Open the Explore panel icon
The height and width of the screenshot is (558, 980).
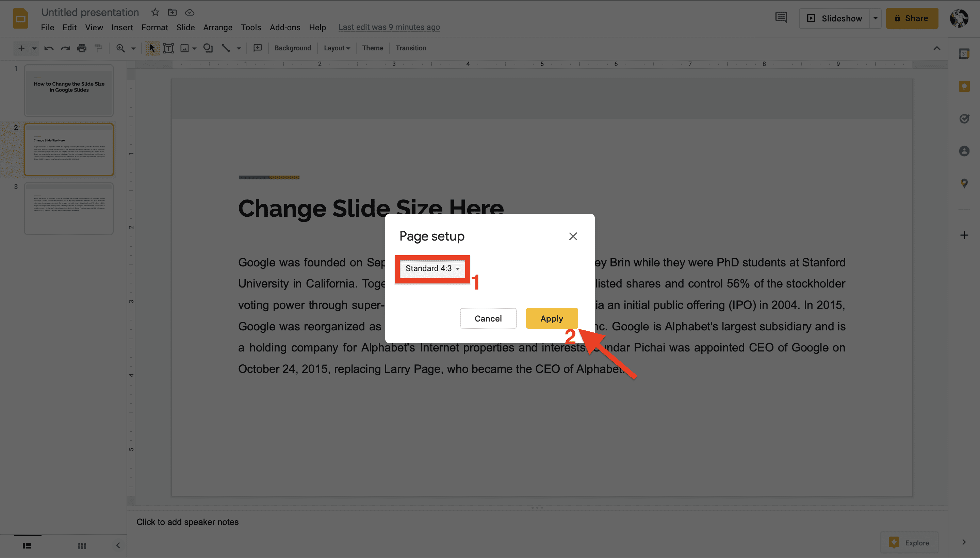pyautogui.click(x=910, y=542)
